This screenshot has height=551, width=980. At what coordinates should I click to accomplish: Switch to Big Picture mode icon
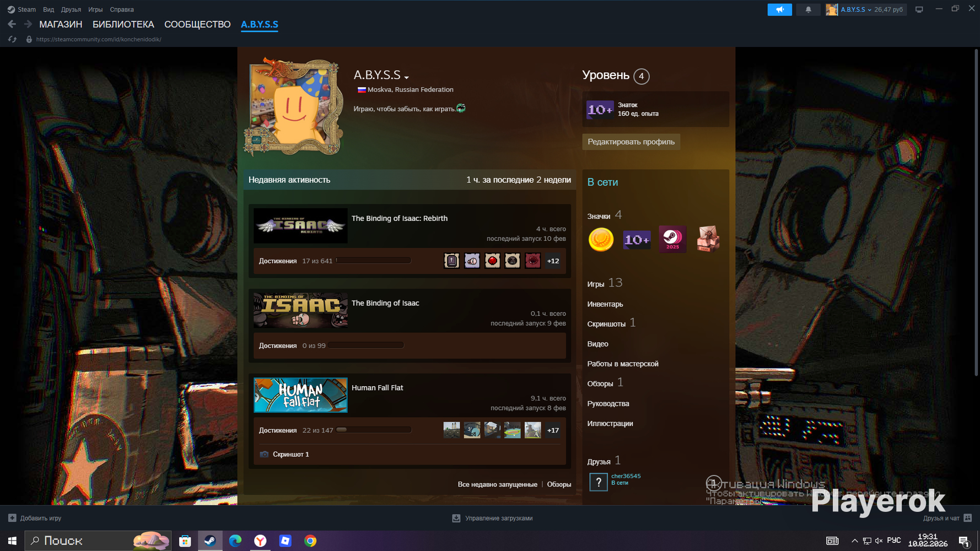point(919,9)
